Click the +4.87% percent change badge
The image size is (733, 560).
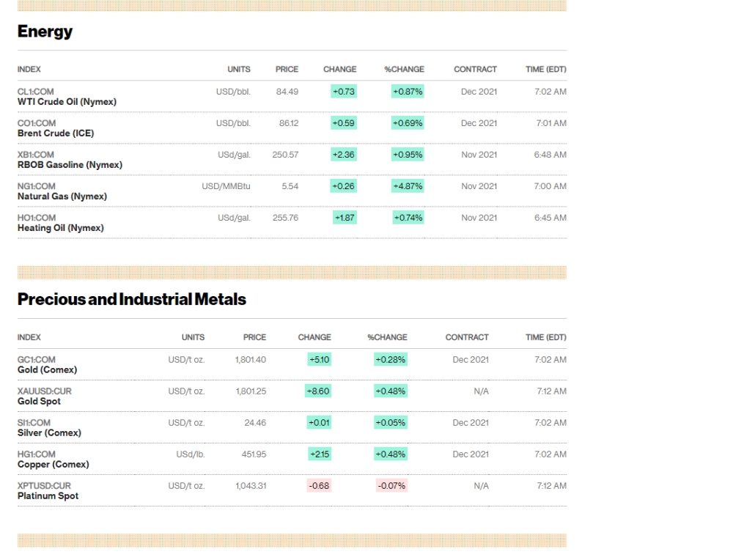pyautogui.click(x=408, y=186)
